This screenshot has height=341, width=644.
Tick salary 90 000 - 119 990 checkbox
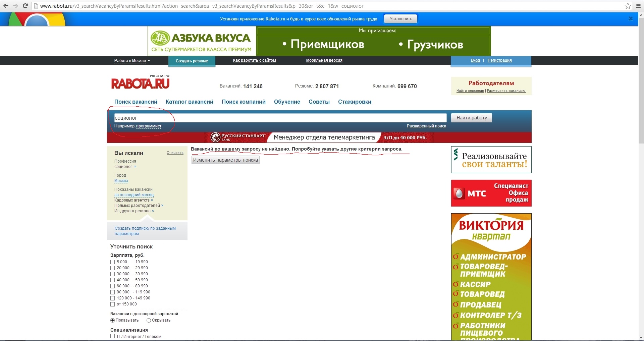(x=113, y=292)
